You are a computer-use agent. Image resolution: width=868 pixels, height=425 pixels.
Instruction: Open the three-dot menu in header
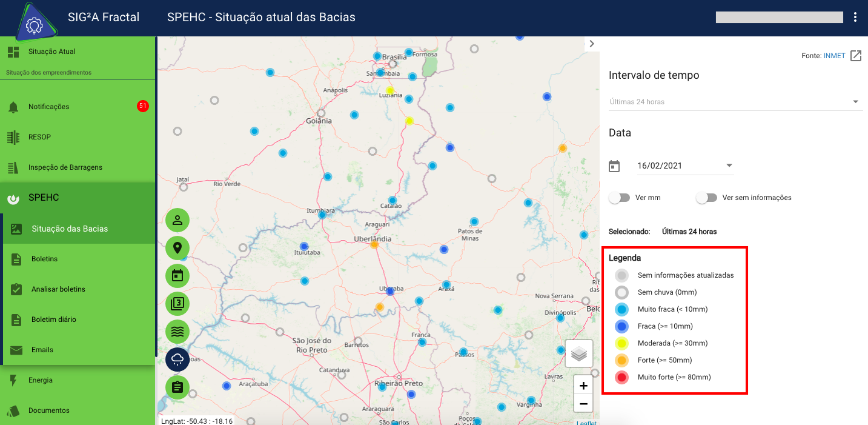855,17
